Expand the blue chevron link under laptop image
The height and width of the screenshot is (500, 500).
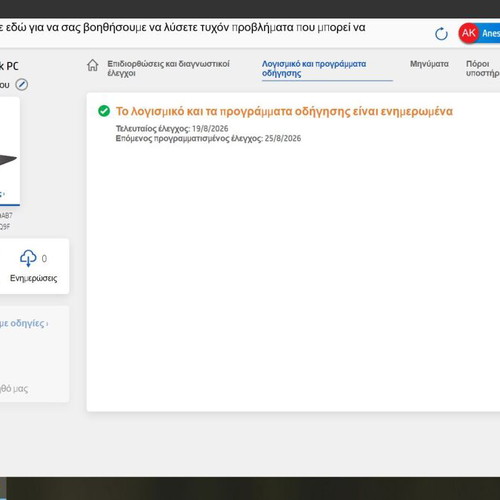(3, 194)
